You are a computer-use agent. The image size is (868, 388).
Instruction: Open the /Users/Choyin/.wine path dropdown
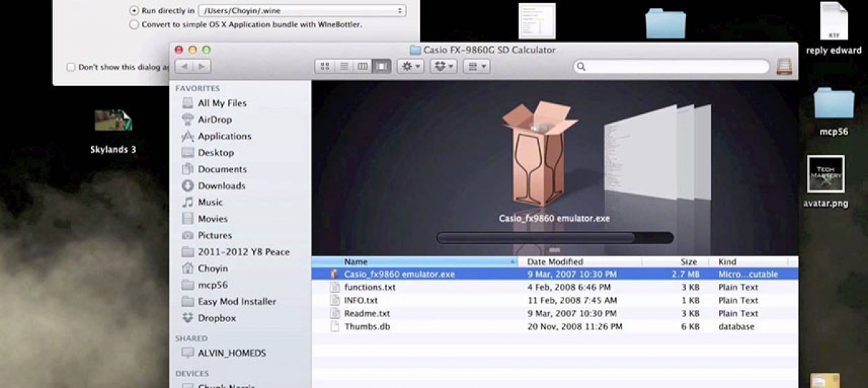pyautogui.click(x=303, y=11)
